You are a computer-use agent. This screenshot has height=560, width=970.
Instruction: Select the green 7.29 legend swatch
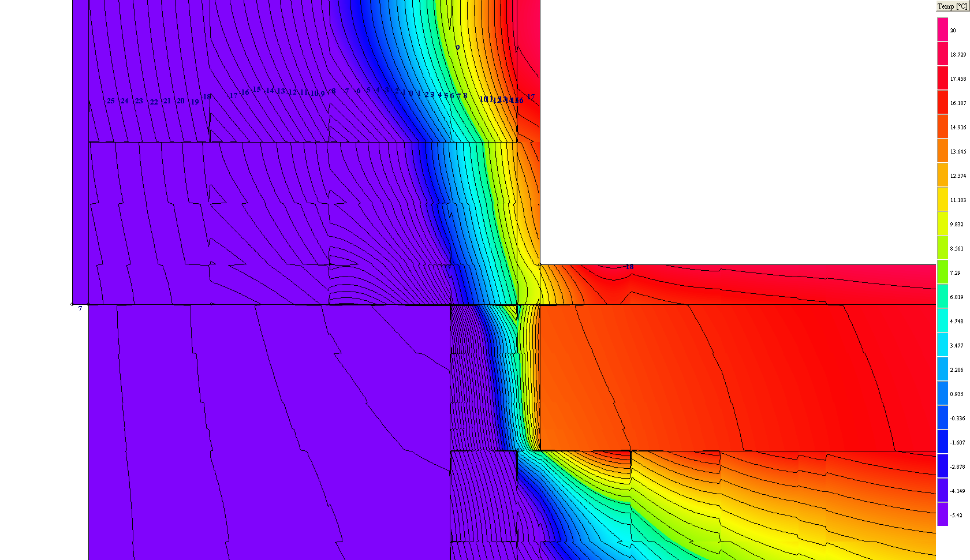point(942,271)
